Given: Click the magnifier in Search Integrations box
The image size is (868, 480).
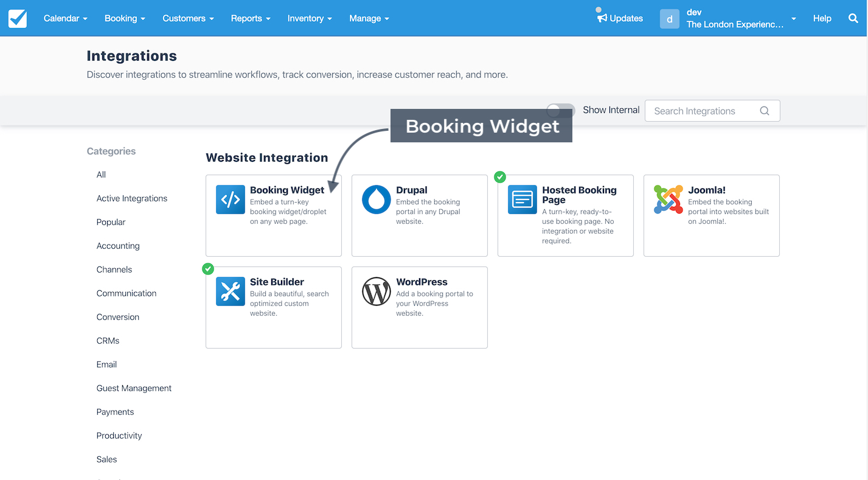Looking at the screenshot, I should click(765, 111).
